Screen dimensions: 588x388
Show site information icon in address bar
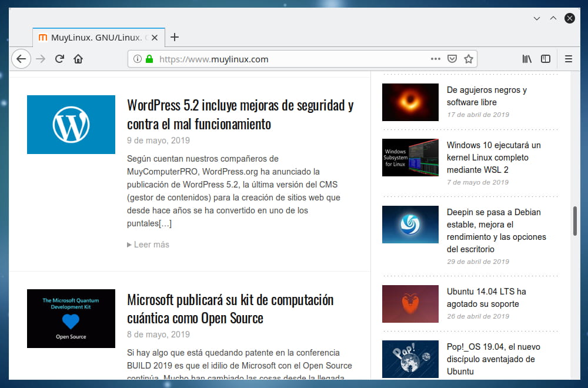coord(138,59)
